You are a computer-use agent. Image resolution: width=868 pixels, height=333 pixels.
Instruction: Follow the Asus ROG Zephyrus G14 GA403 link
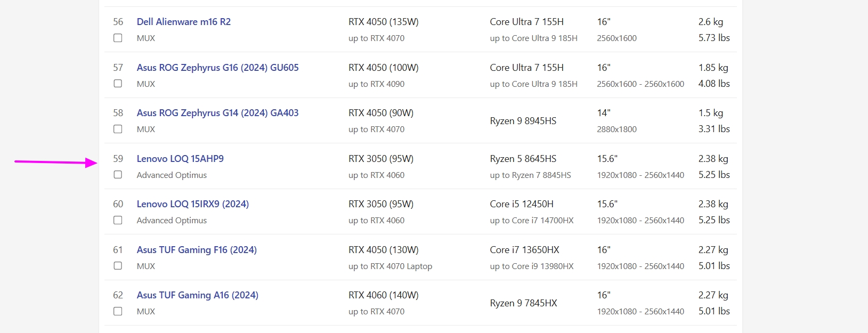(217, 113)
